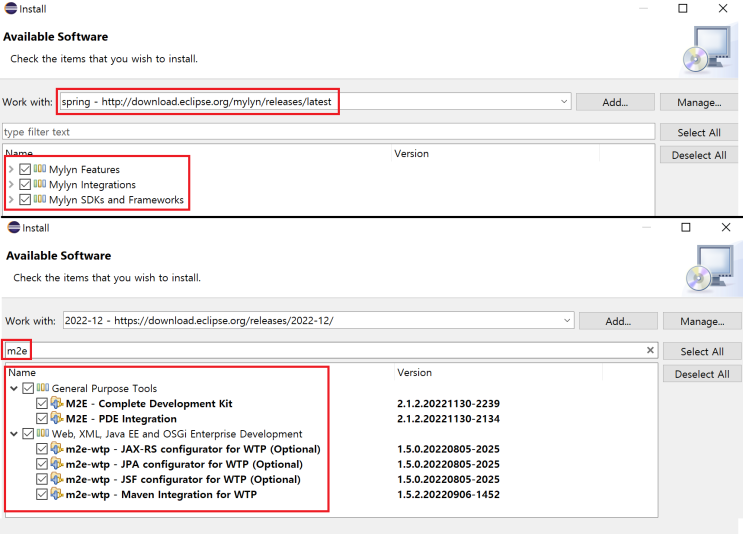Toggle JSF configurator for WTP checkbox

(42, 479)
